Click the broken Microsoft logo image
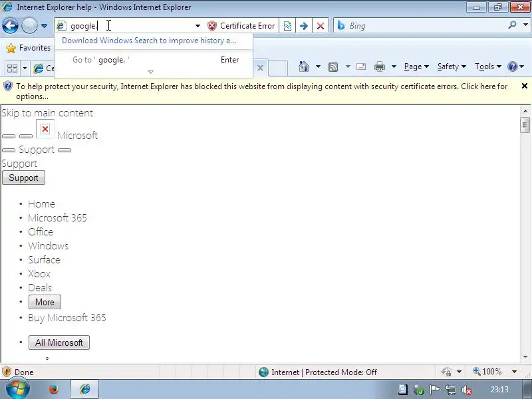This screenshot has height=399, width=532. [x=45, y=129]
